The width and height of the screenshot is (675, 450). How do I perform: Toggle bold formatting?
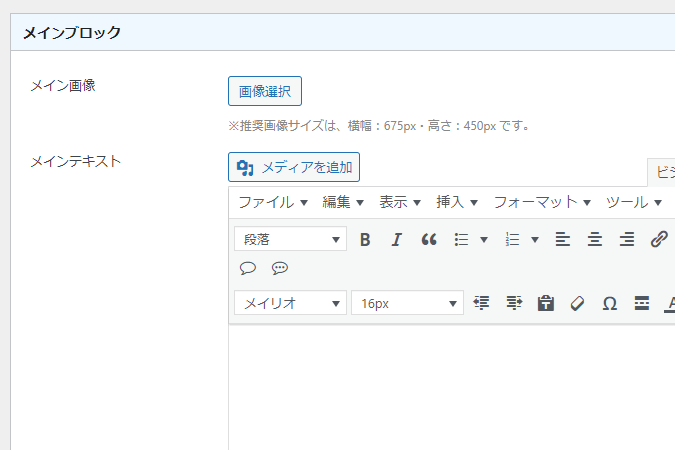(x=365, y=239)
